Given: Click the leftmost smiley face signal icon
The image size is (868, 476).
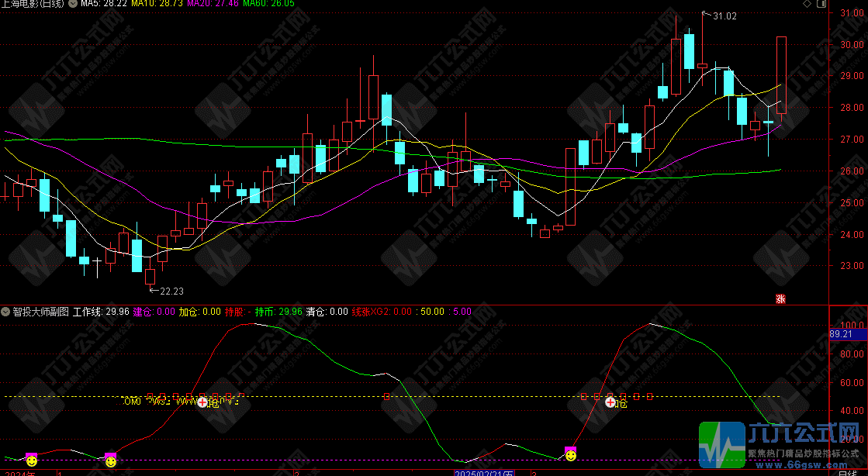Looking at the screenshot, I should click(x=31, y=460).
